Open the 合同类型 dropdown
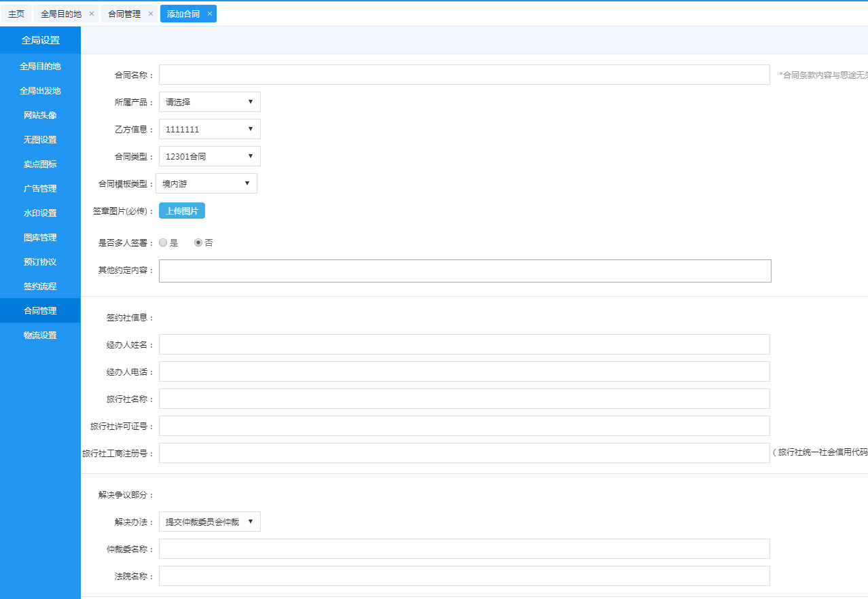This screenshot has height=599, width=868. 209,156
